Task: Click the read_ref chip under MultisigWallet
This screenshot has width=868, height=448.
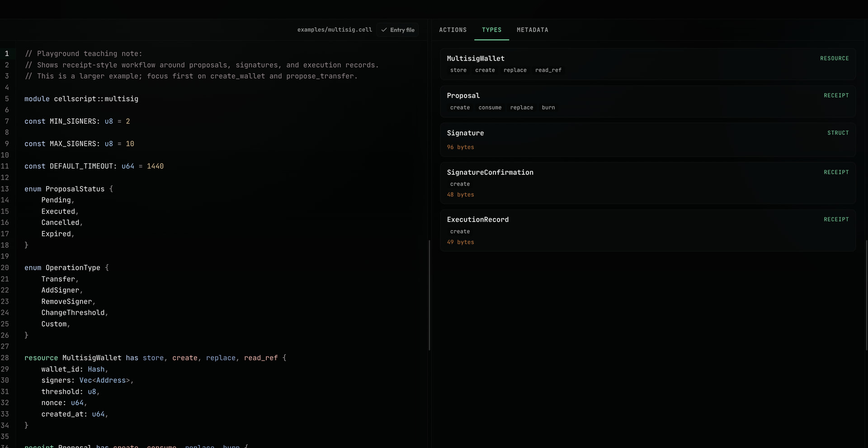Action: (x=548, y=70)
